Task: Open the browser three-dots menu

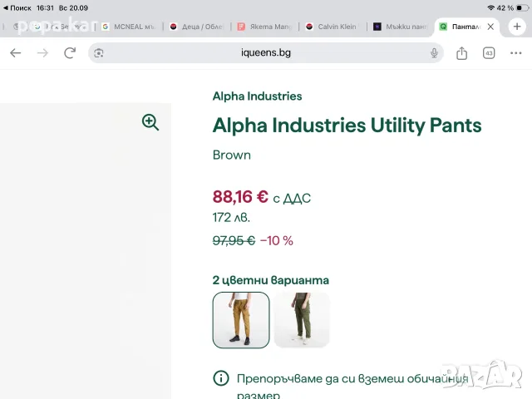Action: 515,53
